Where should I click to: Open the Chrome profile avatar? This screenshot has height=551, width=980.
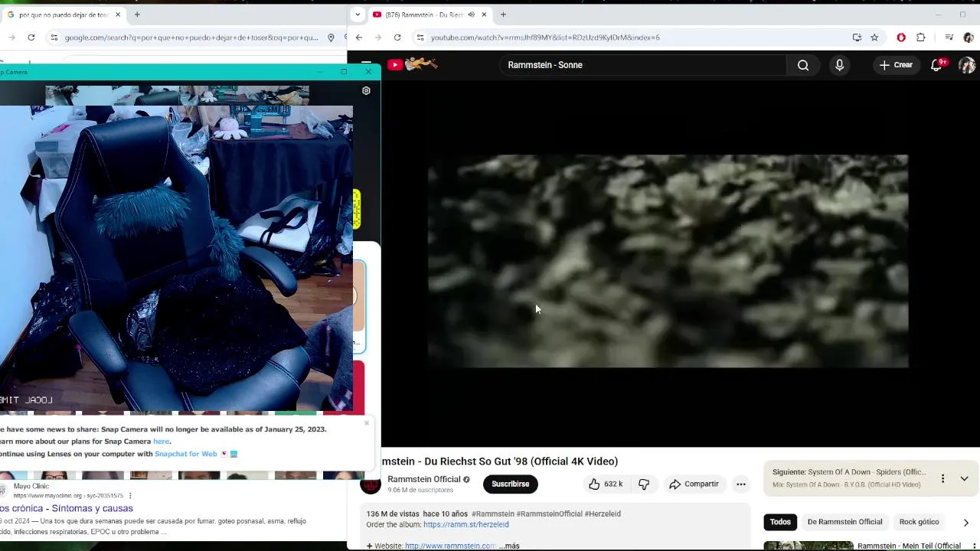click(969, 37)
